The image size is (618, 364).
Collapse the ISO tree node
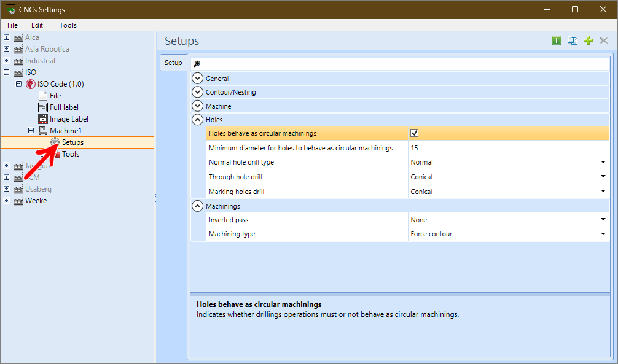tap(6, 72)
